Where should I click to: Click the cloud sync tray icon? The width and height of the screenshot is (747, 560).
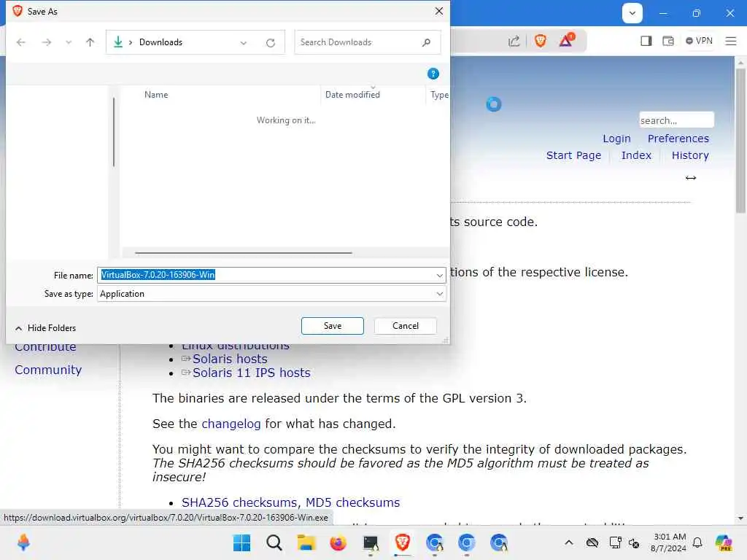(592, 542)
